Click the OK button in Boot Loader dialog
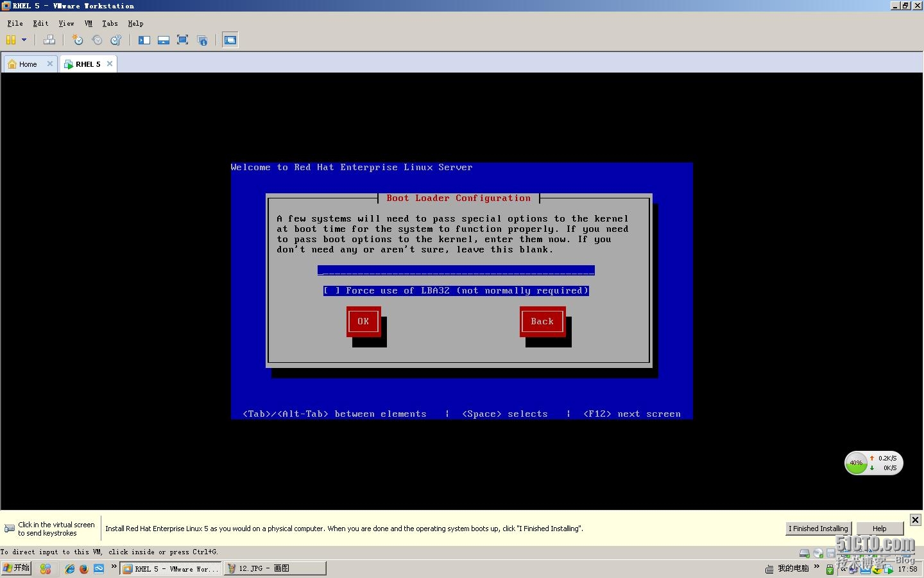 pos(363,322)
